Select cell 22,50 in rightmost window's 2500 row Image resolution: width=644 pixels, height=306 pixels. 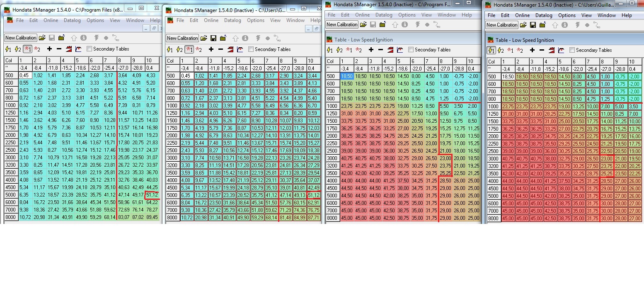pyautogui.click(x=606, y=151)
